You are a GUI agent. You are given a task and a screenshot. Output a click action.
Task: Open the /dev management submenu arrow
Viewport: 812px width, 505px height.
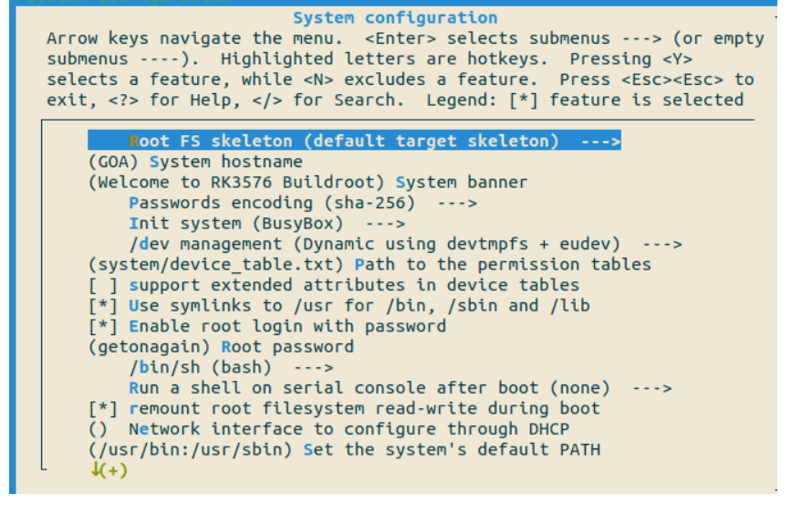pos(662,244)
